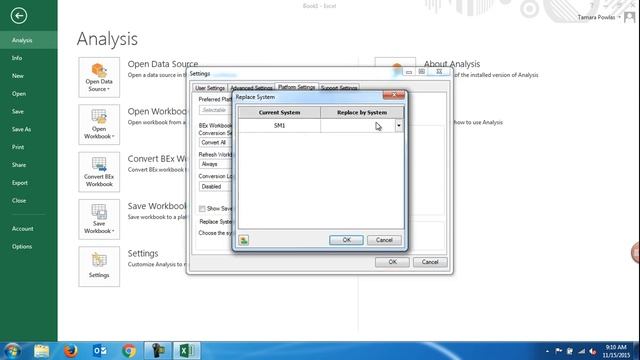Viewport: 640px width, 360px height.
Task: Show hidden system tray icons
Action: pyautogui.click(x=547, y=351)
